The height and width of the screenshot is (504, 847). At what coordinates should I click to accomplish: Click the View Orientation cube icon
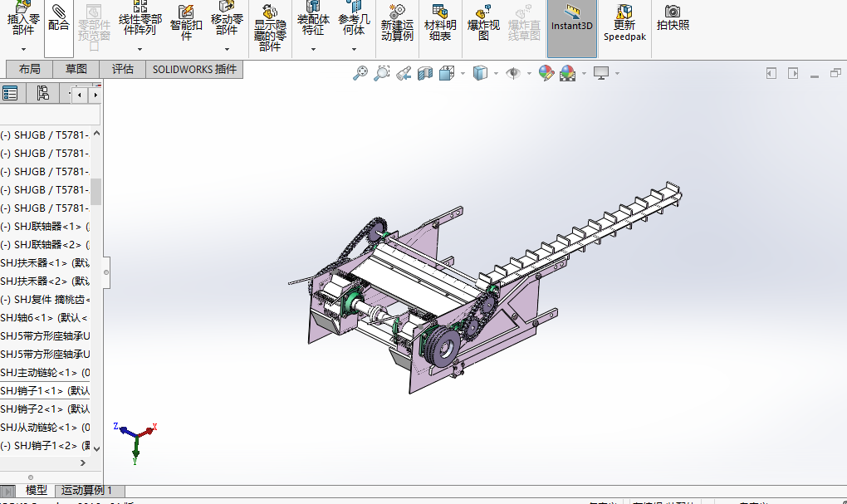click(x=447, y=73)
